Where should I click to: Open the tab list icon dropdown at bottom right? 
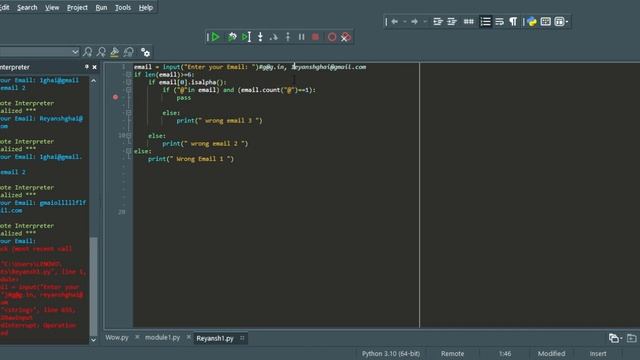point(615,338)
